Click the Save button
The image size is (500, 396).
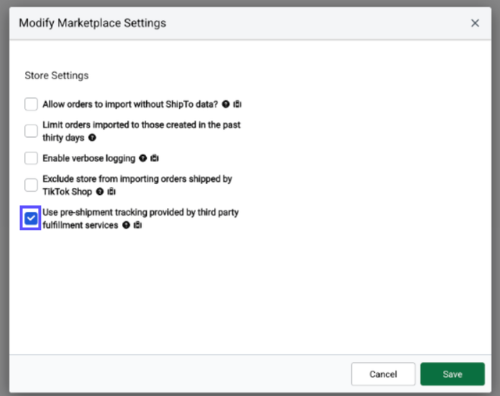click(452, 374)
